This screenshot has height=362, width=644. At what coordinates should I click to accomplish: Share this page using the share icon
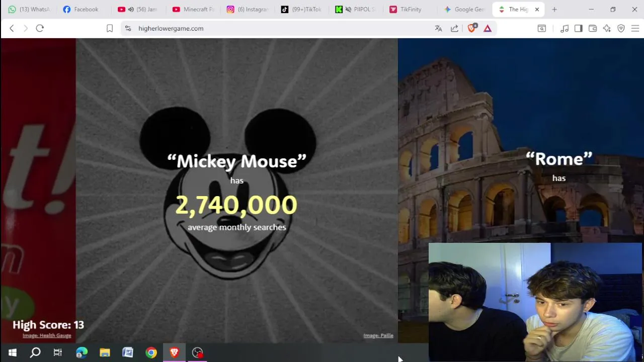coord(454,29)
